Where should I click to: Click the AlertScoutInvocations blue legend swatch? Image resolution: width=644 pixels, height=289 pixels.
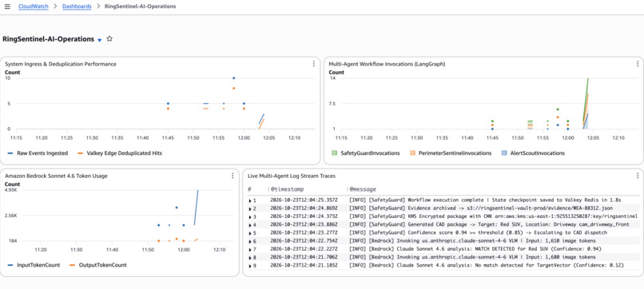click(x=504, y=153)
